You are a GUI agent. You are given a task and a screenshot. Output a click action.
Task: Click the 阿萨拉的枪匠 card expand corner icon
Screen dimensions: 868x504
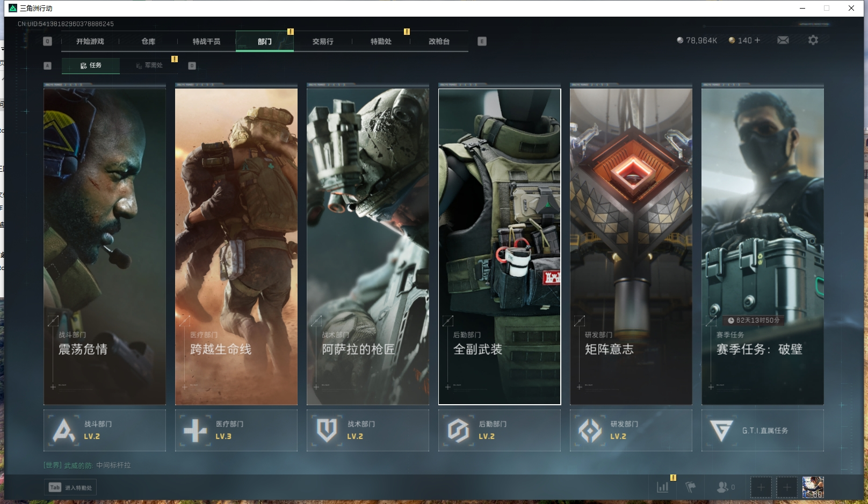tap(316, 321)
